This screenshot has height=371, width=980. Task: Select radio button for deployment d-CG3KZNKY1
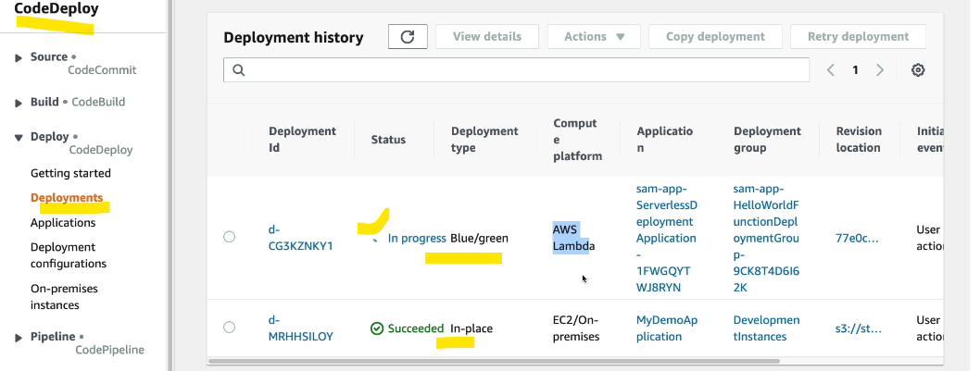tap(230, 237)
